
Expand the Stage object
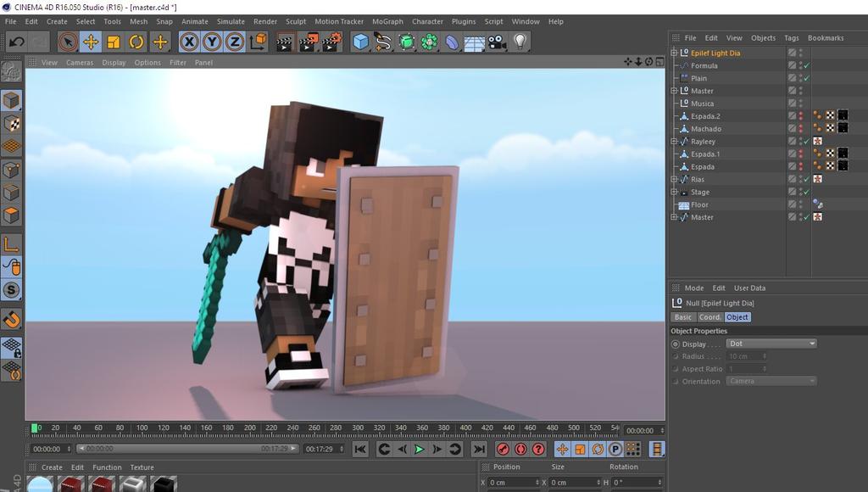[674, 192]
